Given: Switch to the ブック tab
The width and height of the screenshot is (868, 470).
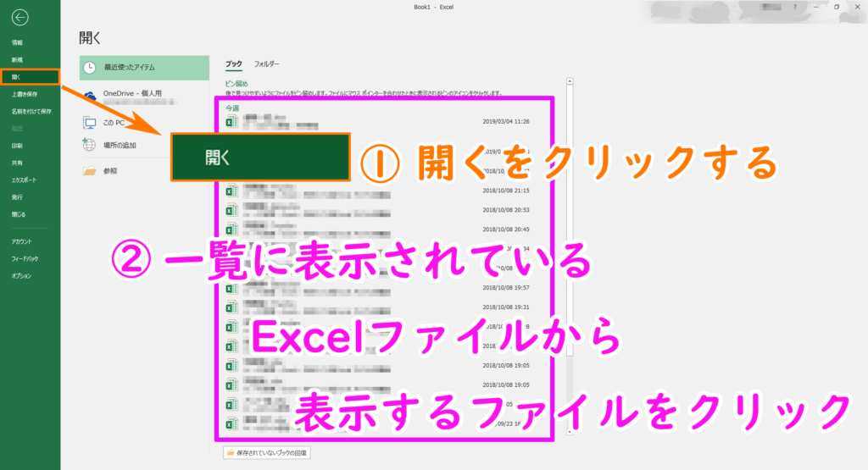Looking at the screenshot, I should [x=234, y=64].
